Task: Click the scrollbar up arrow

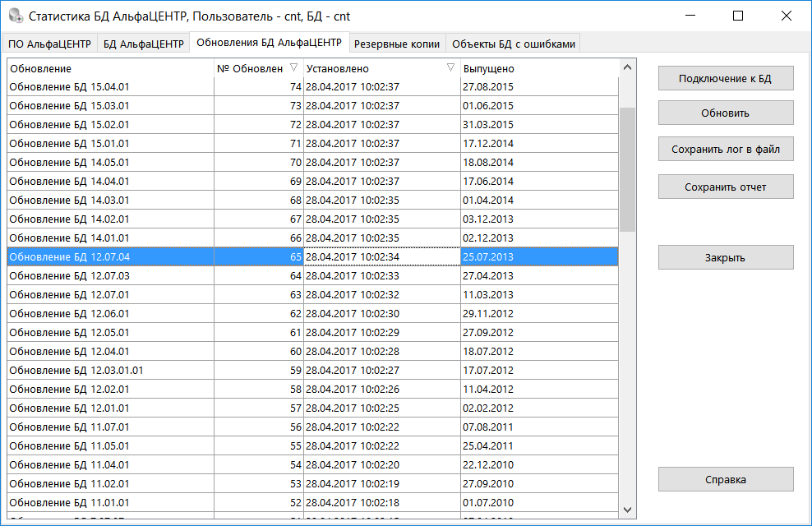Action: point(628,68)
